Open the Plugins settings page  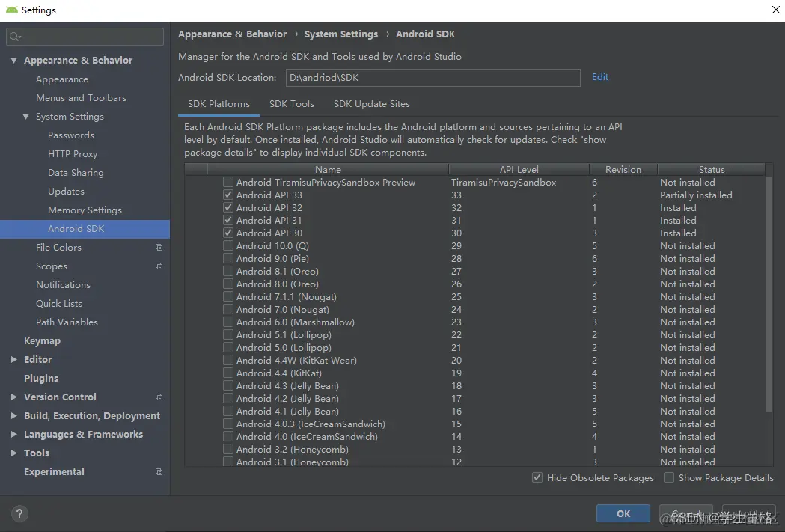click(x=41, y=378)
